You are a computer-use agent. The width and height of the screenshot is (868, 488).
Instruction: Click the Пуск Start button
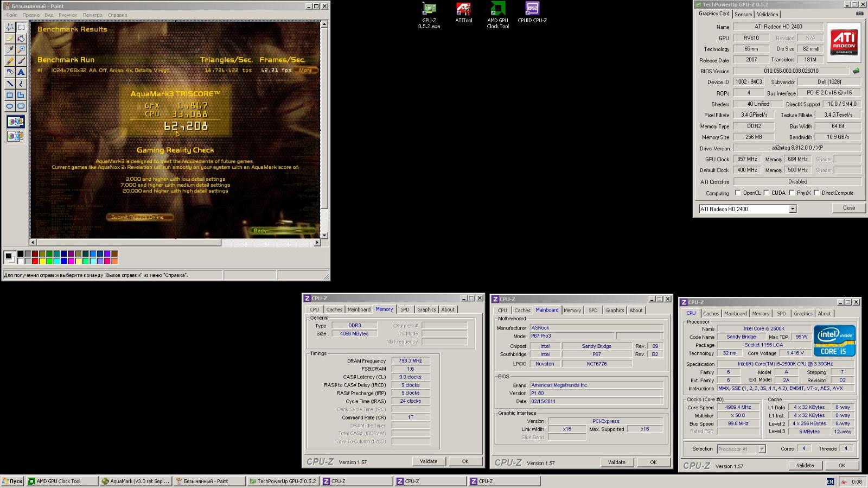[x=12, y=481]
